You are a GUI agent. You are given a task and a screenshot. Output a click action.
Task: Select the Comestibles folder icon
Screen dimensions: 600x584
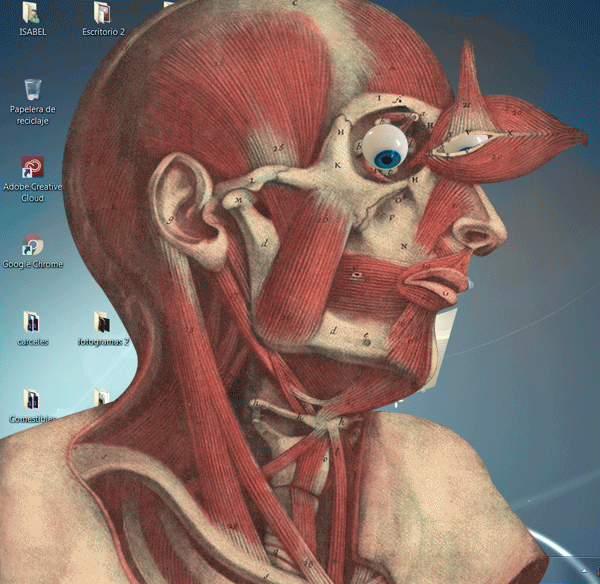click(x=31, y=400)
